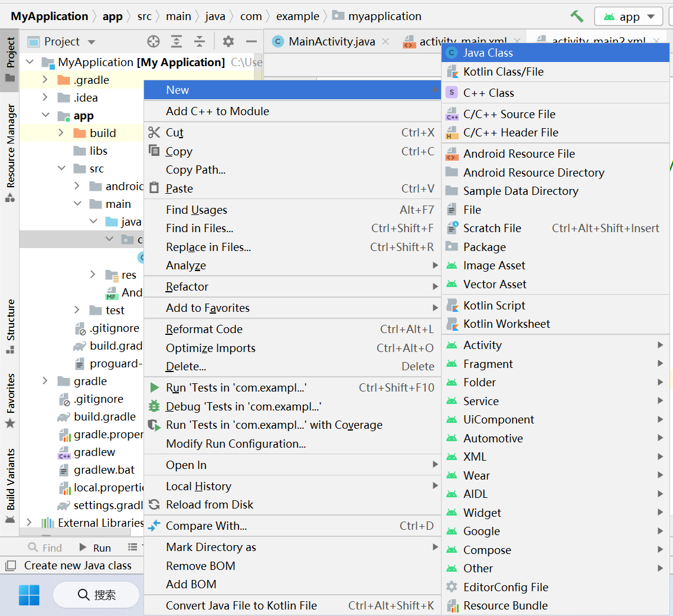
Task: Click the Windows Start button
Action: [29, 595]
